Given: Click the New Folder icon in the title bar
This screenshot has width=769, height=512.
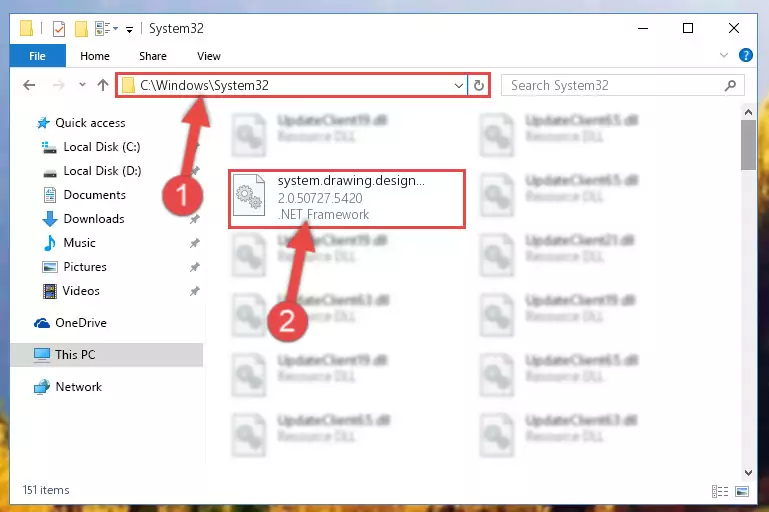Looking at the screenshot, I should [x=81, y=29].
